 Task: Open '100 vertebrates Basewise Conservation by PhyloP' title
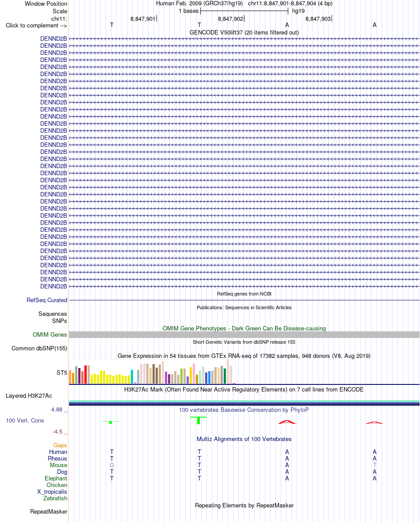[x=244, y=410]
